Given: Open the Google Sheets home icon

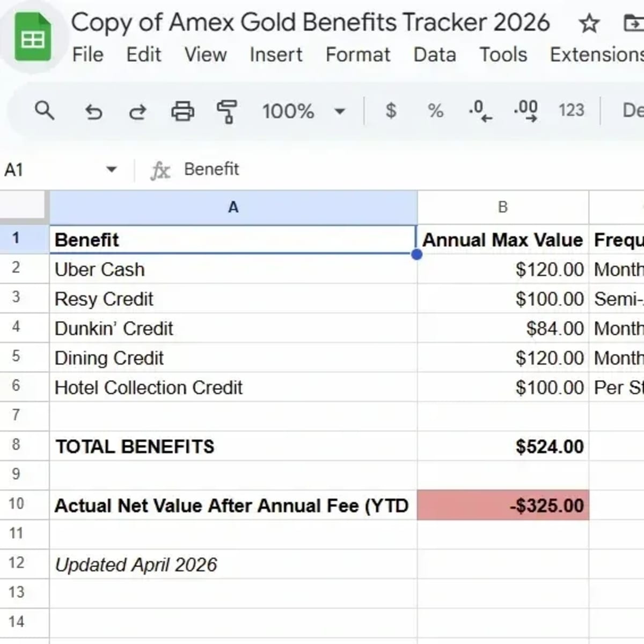Looking at the screenshot, I should [33, 36].
